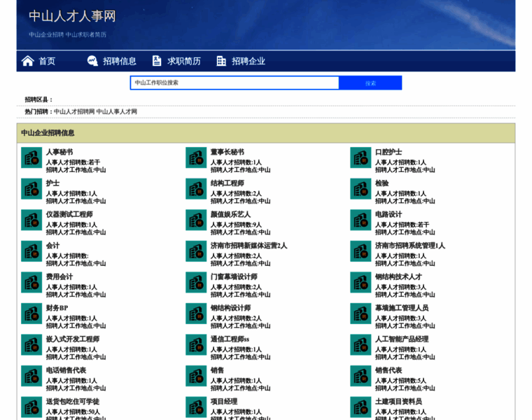Click the icon beside 人事秘书 listing

31,157
